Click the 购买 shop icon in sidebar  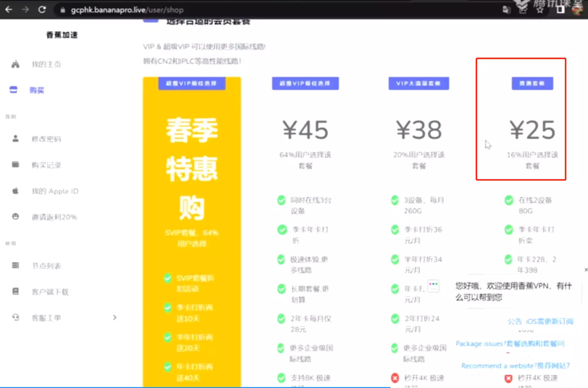tap(13, 90)
